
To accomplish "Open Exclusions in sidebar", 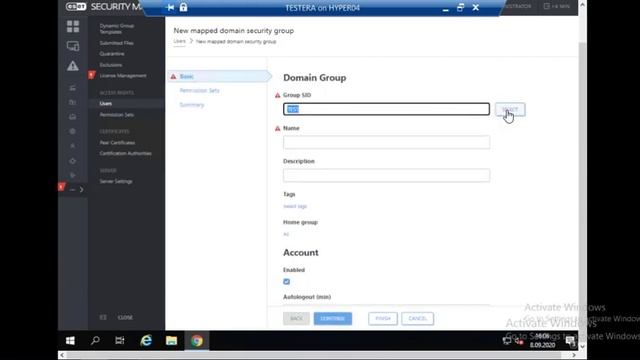I will (x=111, y=65).
